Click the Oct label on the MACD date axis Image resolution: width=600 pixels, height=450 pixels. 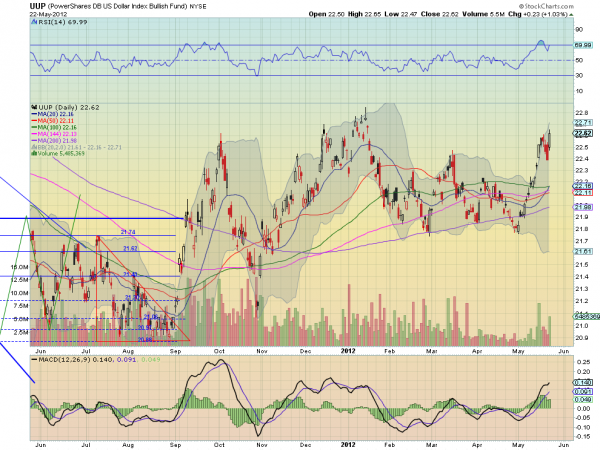click(x=219, y=445)
